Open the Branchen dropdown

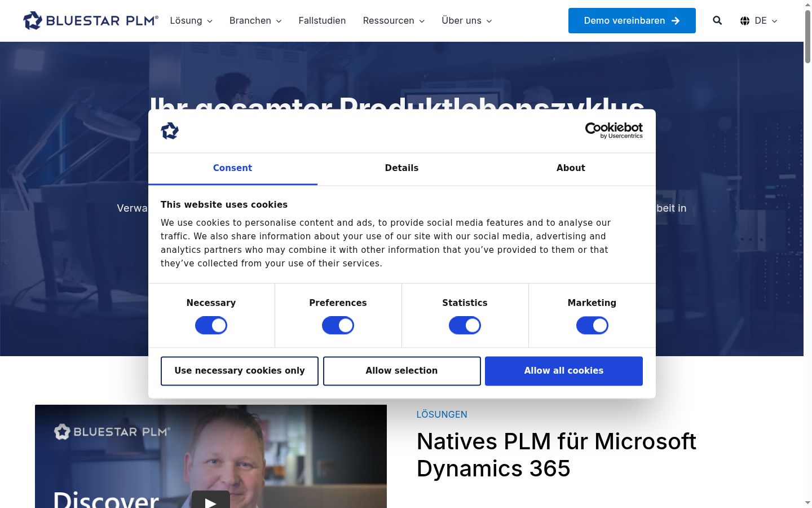click(255, 21)
